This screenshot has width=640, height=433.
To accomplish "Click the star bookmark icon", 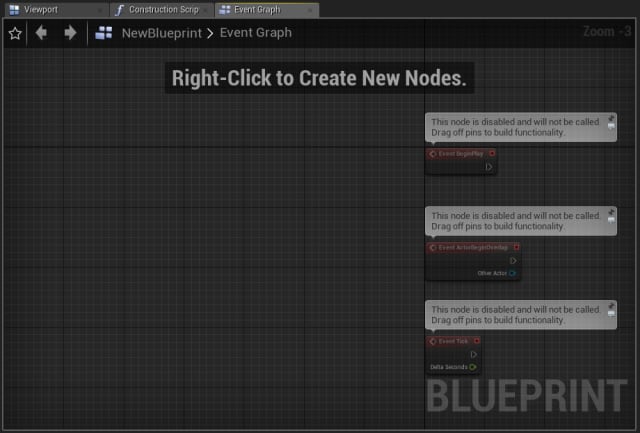I will pos(15,33).
